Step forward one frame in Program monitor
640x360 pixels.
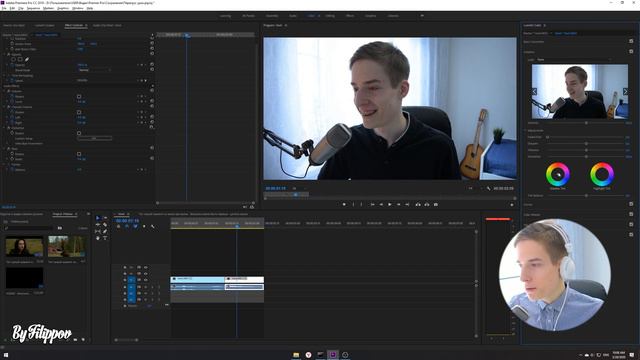398,204
